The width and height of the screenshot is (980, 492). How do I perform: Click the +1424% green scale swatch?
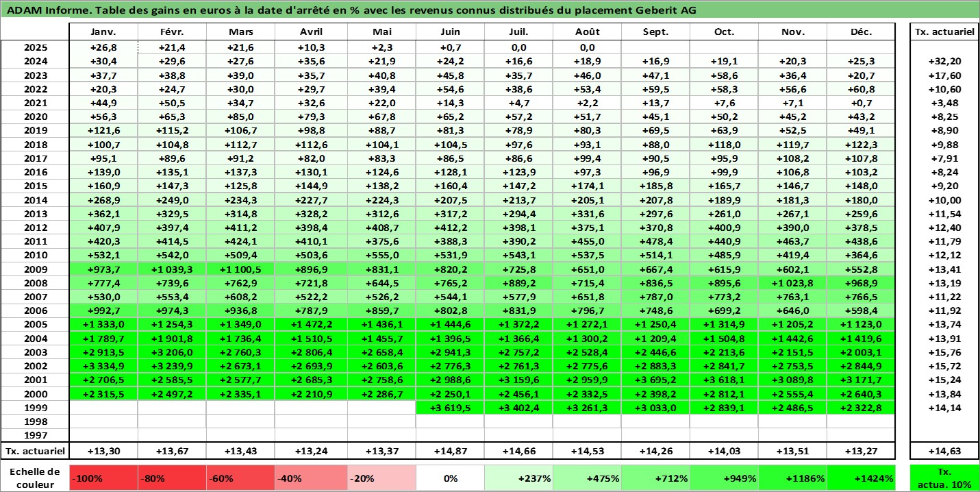862,478
